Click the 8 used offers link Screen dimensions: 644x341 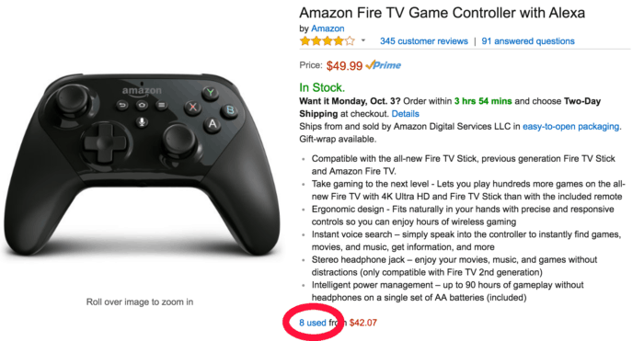(312, 323)
